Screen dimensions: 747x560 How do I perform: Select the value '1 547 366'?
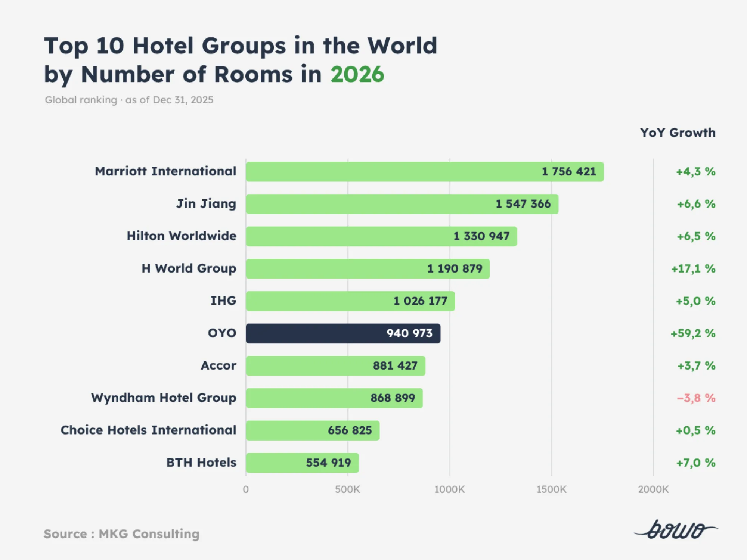click(x=523, y=204)
